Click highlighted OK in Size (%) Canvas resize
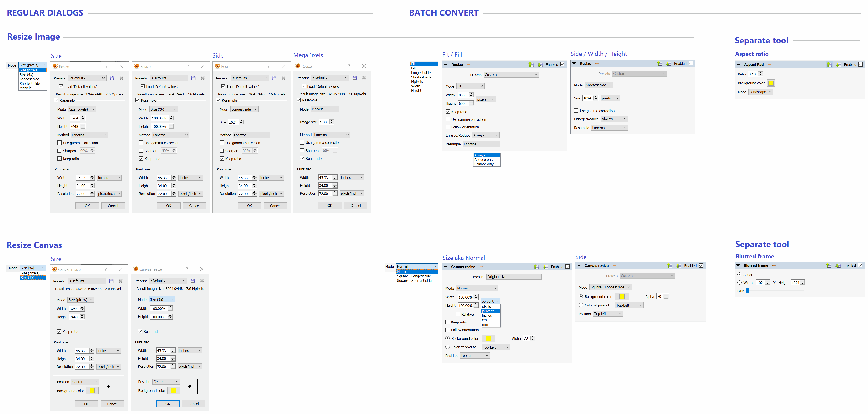 click(x=168, y=404)
